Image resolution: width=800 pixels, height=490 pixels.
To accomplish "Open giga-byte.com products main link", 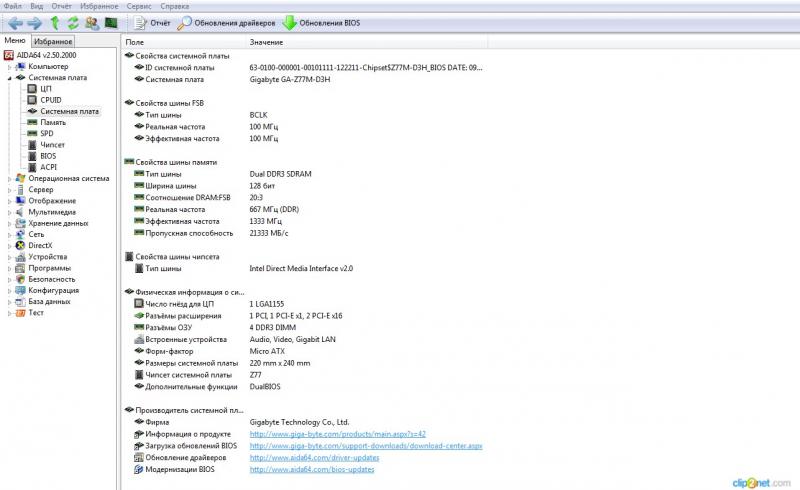I will pyautogui.click(x=337, y=434).
